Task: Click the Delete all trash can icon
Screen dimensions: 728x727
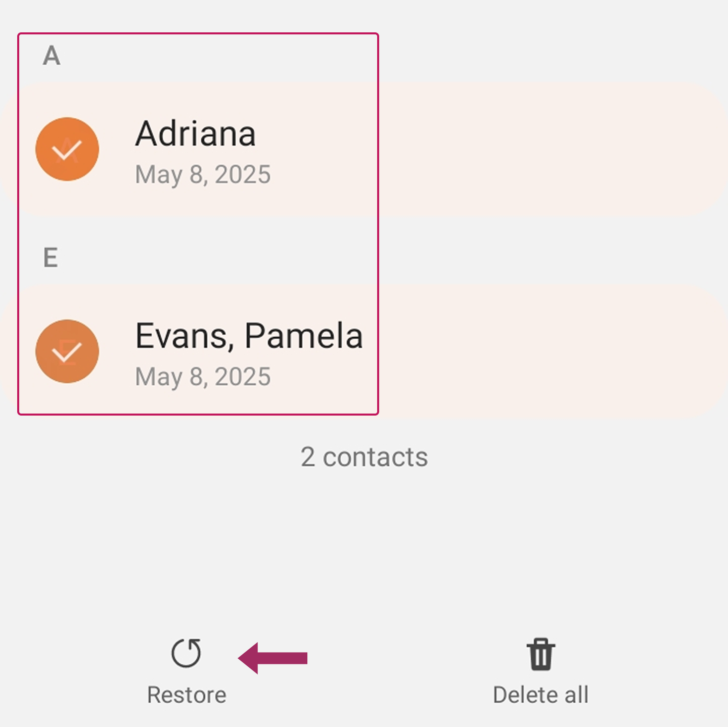Action: [x=540, y=654]
